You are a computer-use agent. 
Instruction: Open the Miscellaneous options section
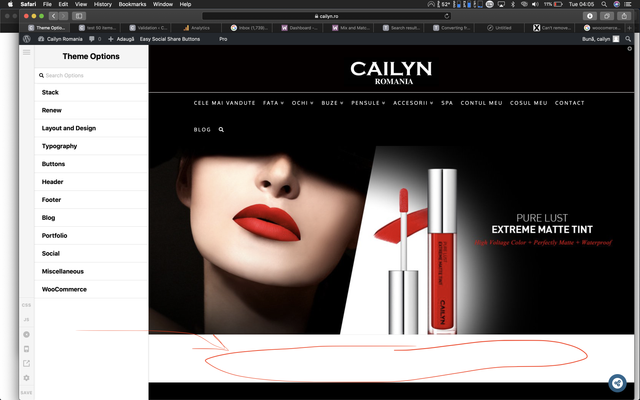(x=91, y=271)
